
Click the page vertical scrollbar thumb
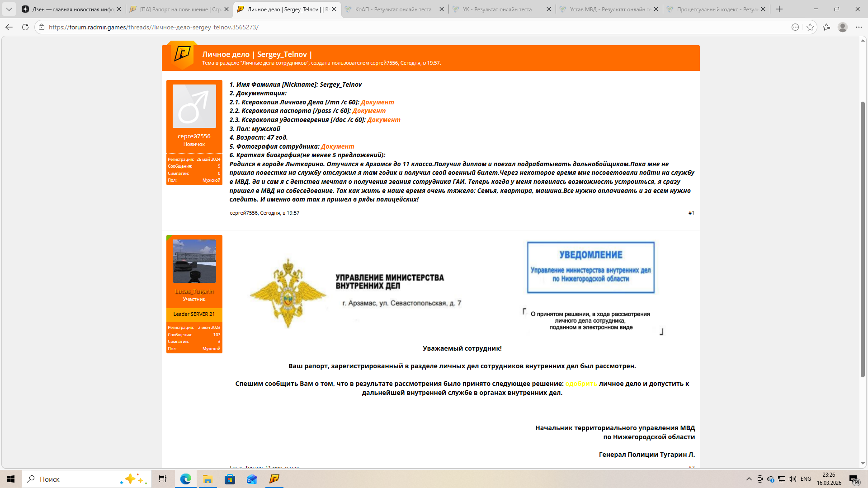863,239
